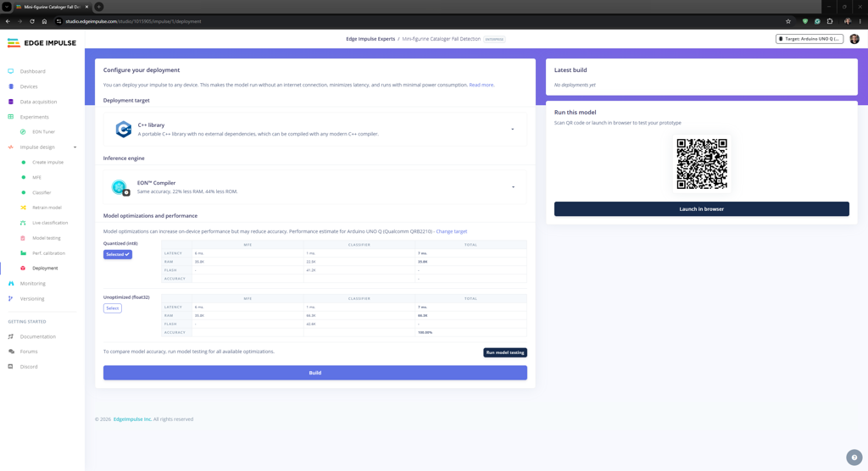Click the Monitoring sidebar icon
Screen dimensions: 868x471
tap(10, 284)
